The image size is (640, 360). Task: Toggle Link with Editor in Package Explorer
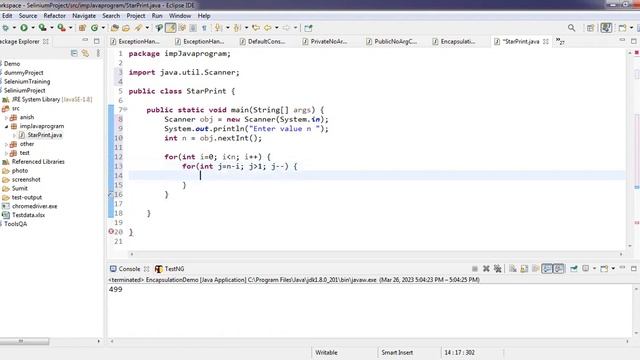click(85, 53)
